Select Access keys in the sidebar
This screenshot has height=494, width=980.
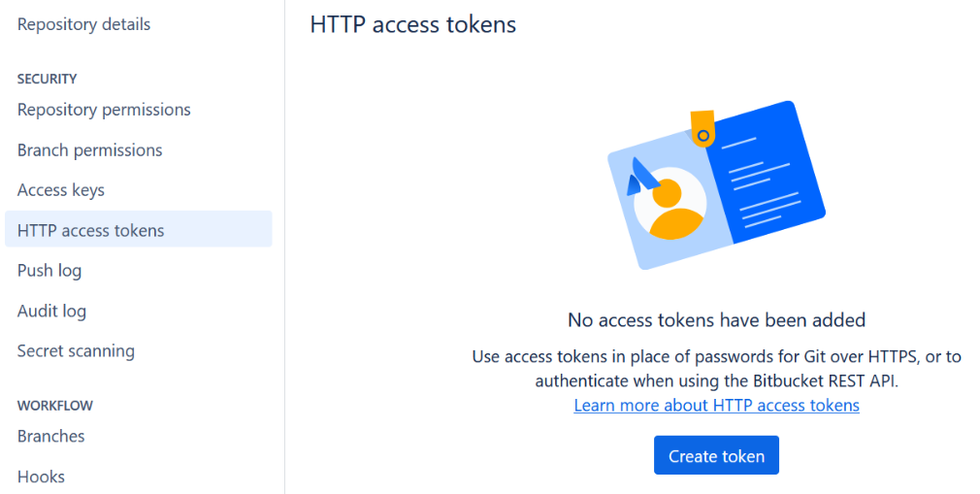[60, 190]
